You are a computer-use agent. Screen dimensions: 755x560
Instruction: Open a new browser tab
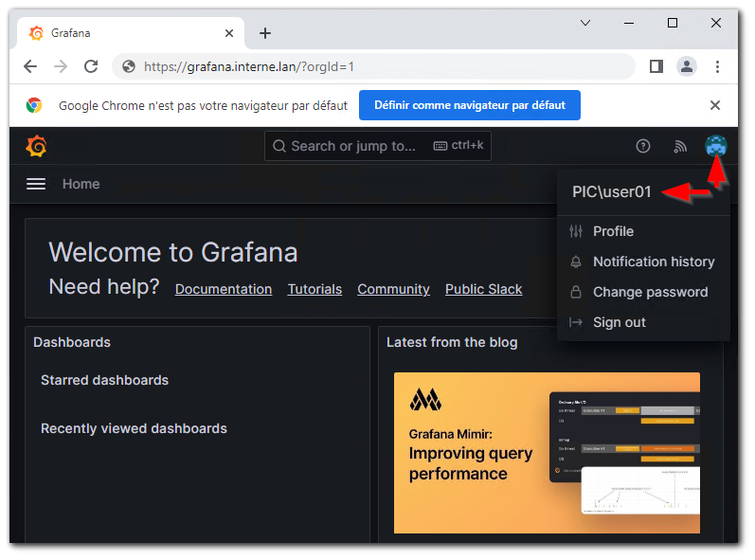[x=265, y=33]
